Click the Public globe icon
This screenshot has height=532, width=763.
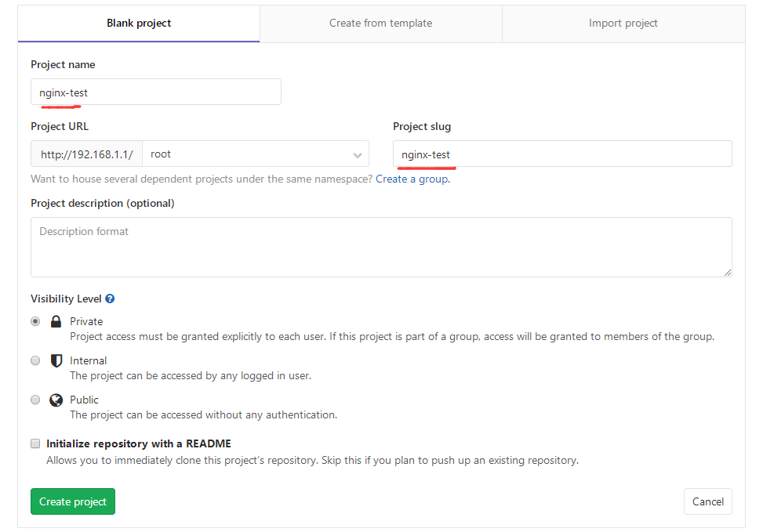tap(56, 400)
